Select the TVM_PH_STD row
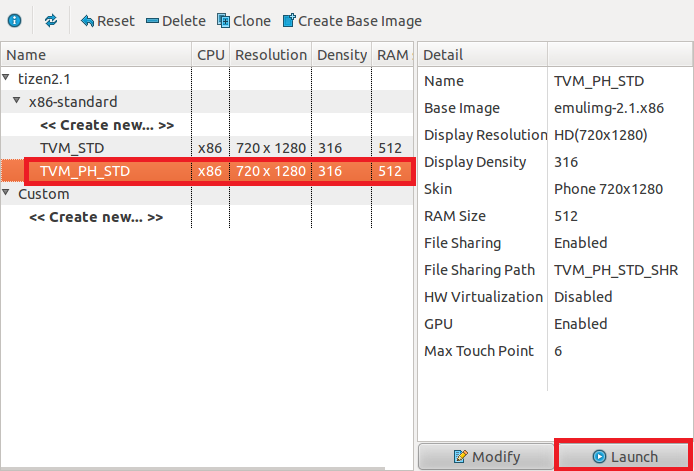The height and width of the screenshot is (471, 694). pos(207,171)
